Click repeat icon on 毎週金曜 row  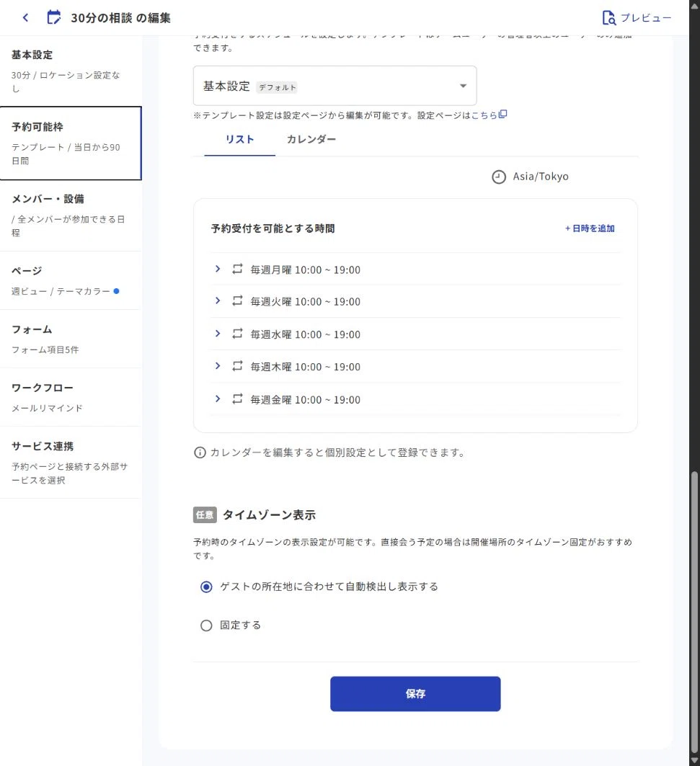point(238,399)
